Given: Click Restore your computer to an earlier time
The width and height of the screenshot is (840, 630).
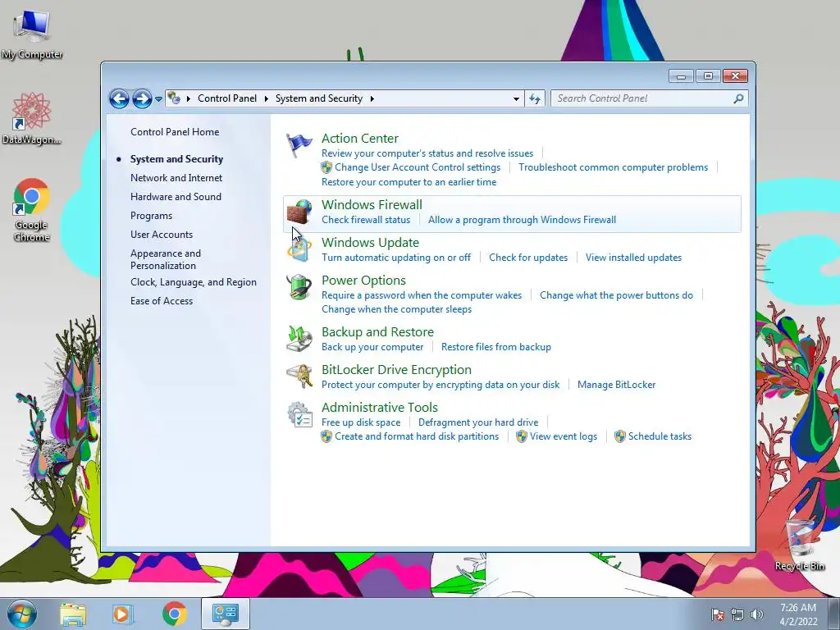Looking at the screenshot, I should click(x=409, y=182).
